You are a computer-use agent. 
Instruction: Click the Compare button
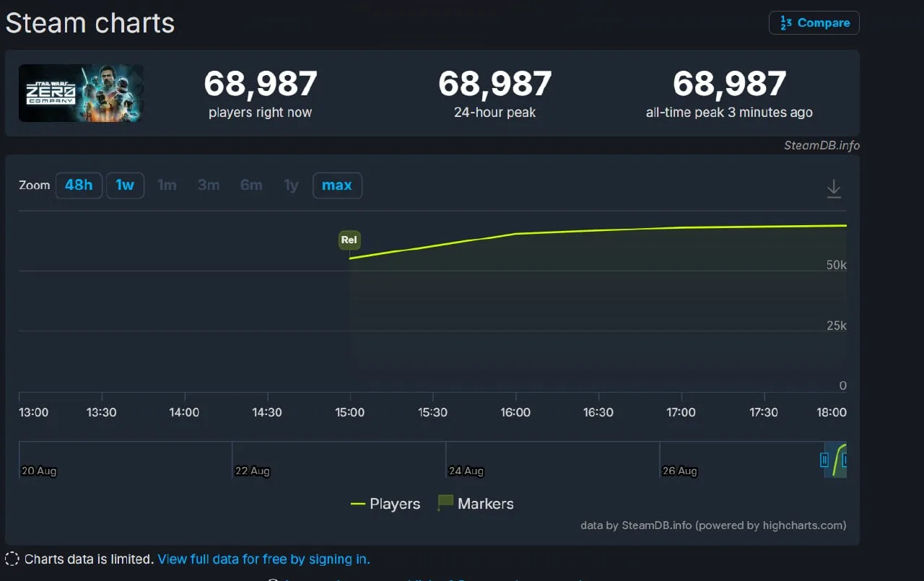[x=814, y=22]
